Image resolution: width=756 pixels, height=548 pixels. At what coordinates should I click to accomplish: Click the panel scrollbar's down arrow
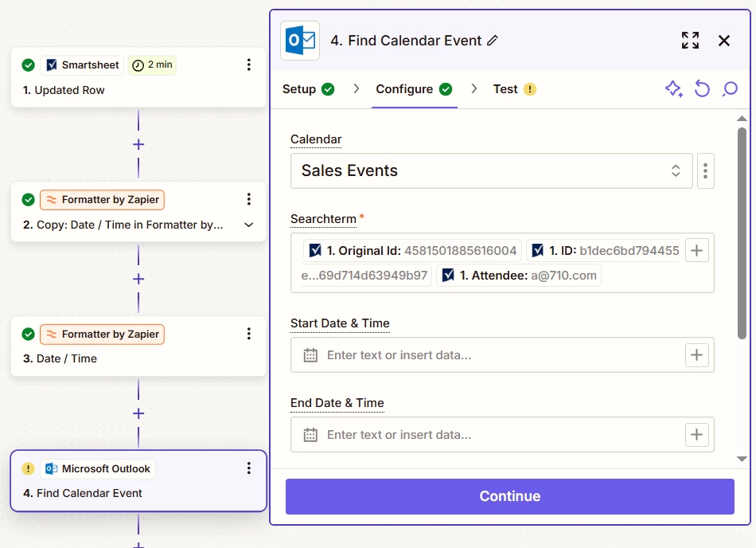742,459
